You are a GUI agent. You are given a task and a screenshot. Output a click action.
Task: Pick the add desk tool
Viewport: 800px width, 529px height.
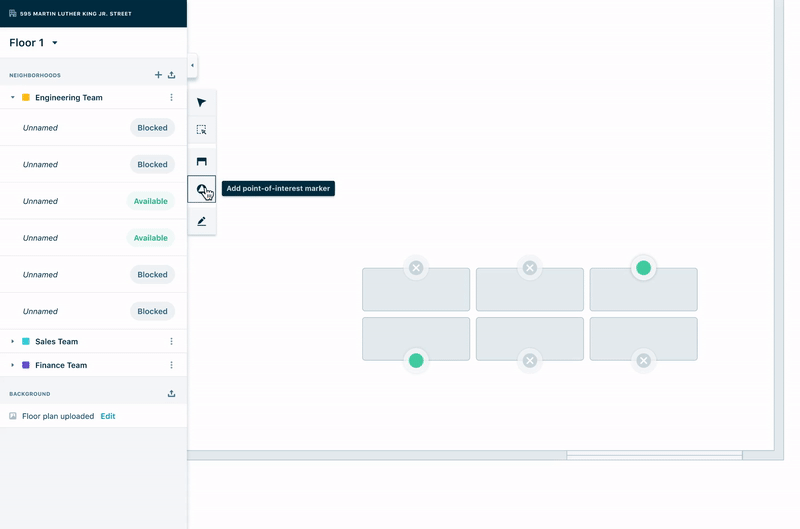click(x=202, y=162)
